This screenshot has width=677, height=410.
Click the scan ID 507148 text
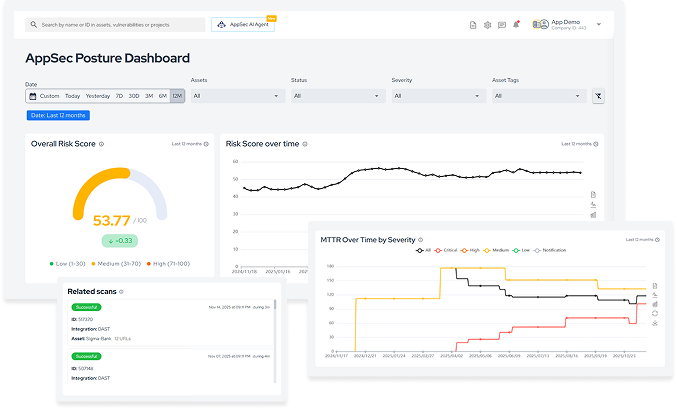pos(82,369)
